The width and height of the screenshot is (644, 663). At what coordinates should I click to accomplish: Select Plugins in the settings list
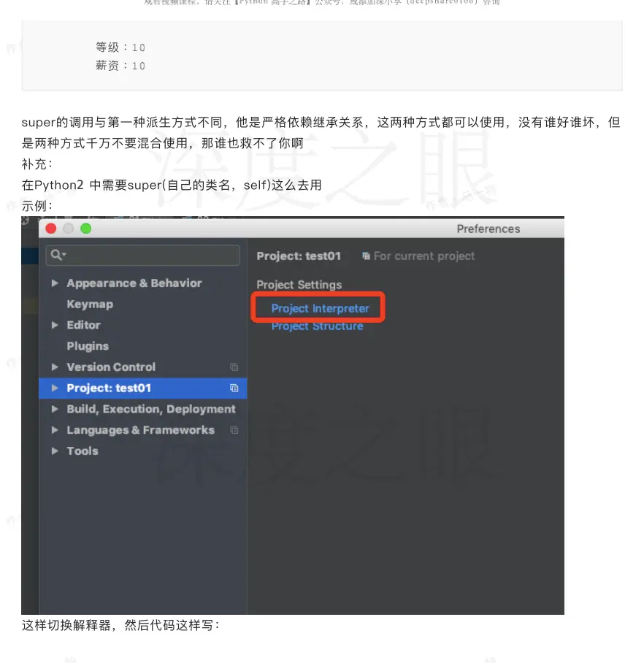[88, 346]
